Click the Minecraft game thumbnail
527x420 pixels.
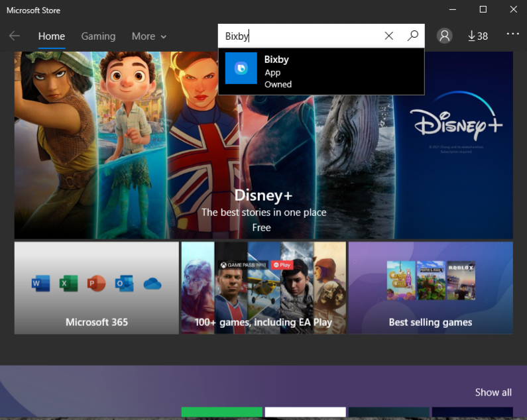click(x=431, y=281)
